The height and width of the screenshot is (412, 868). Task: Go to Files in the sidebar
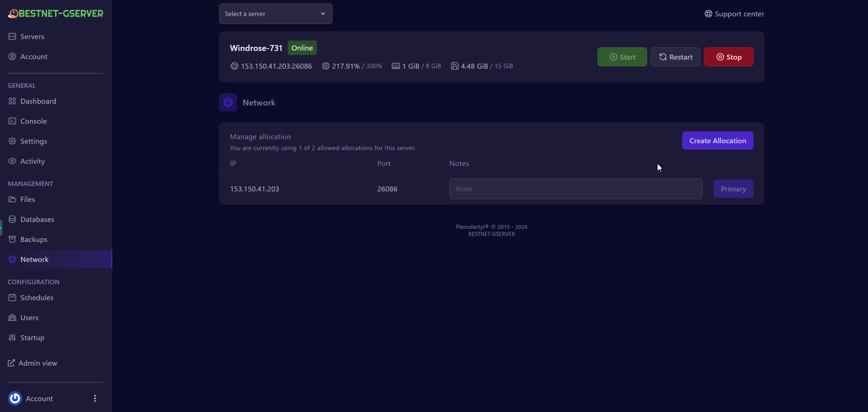tap(27, 199)
